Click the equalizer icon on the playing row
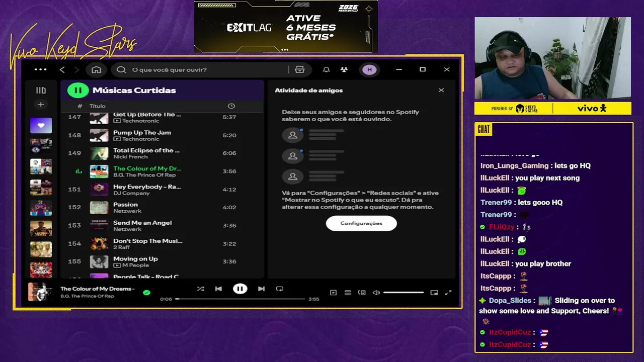Viewport: 644px width, 362px height. pyautogui.click(x=78, y=171)
